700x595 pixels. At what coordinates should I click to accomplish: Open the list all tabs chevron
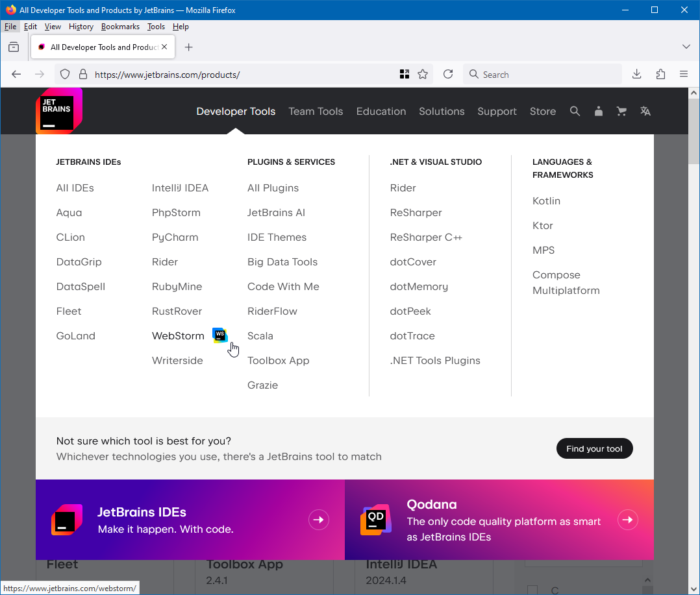tap(686, 46)
